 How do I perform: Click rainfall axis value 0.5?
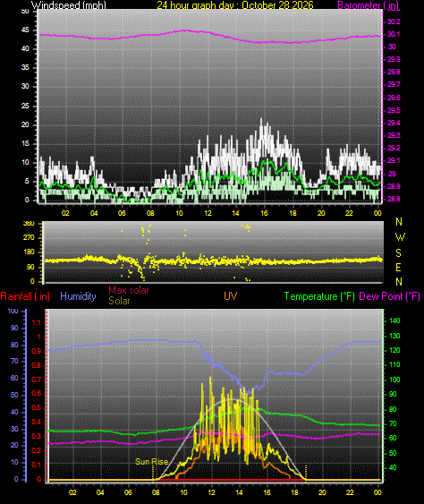point(37,407)
